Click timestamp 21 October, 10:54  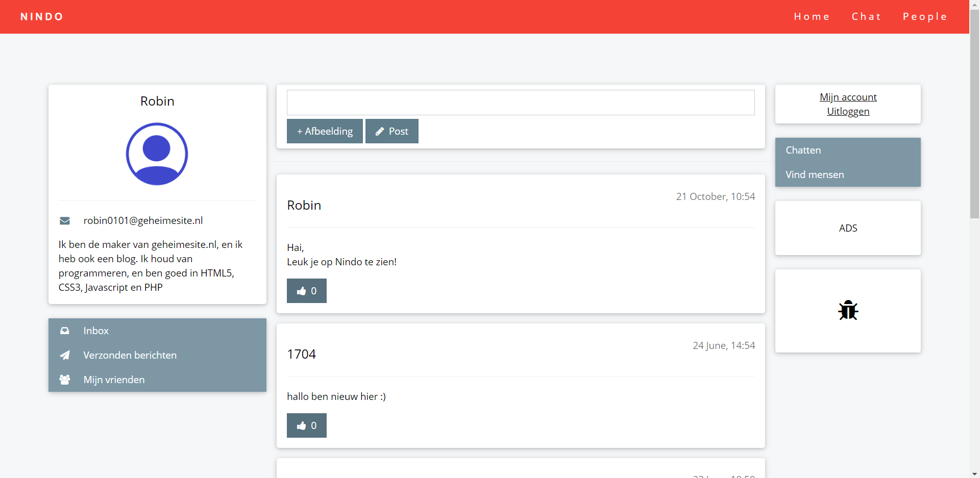716,196
